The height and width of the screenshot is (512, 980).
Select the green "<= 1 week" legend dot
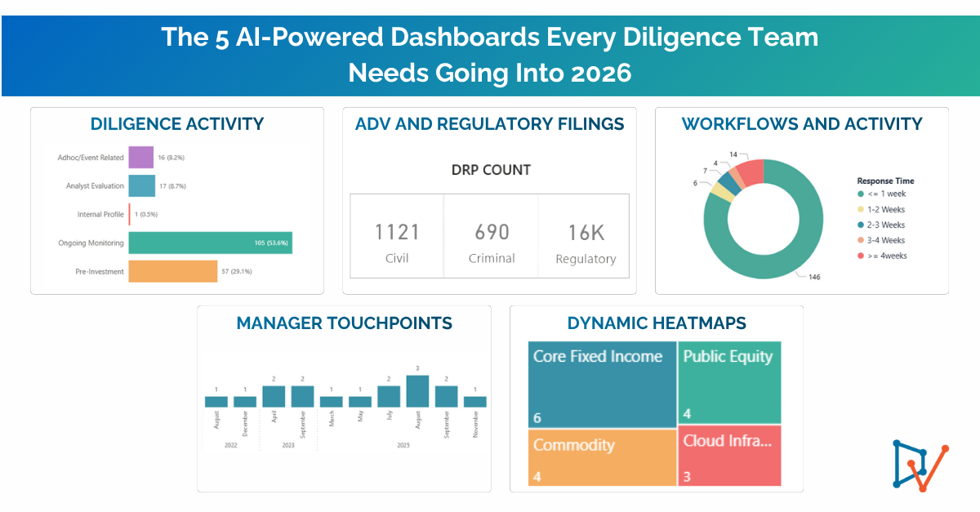click(861, 194)
